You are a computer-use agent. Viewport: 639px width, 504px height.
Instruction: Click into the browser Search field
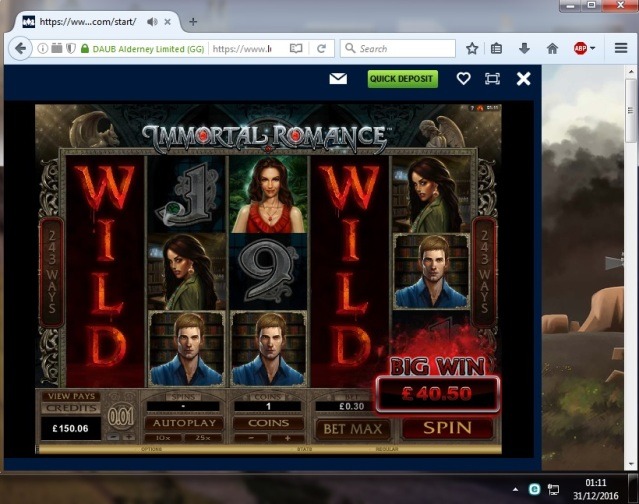(x=398, y=48)
